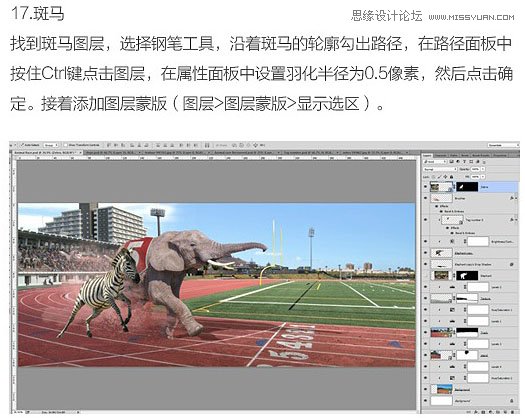
Task: Collapse the Tag number 5 layer effects arrow
Action: [517, 220]
